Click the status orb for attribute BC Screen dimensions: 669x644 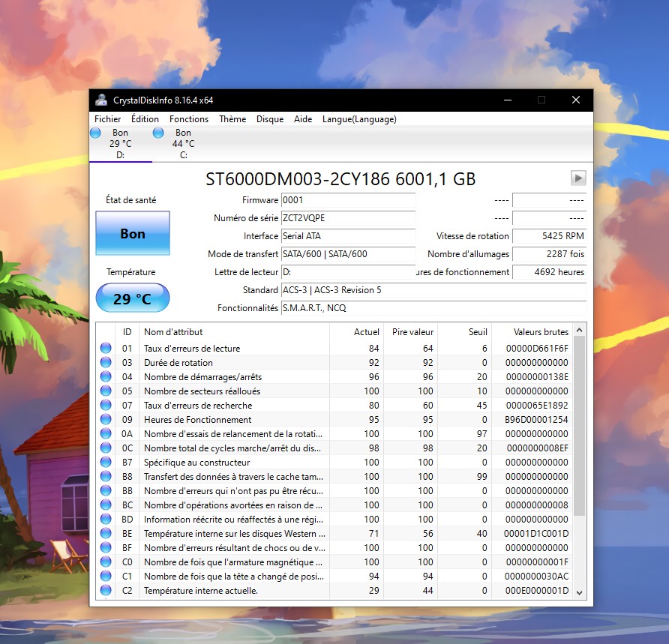pos(106,505)
